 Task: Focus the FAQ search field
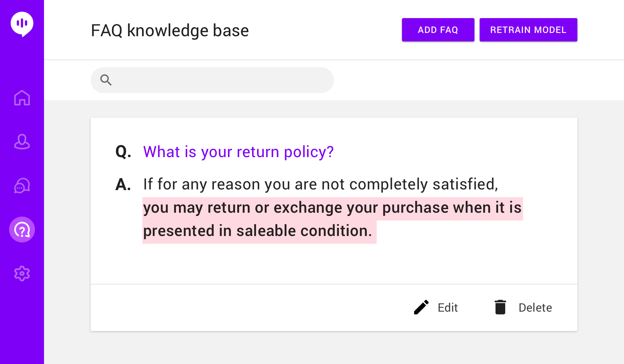(x=212, y=80)
